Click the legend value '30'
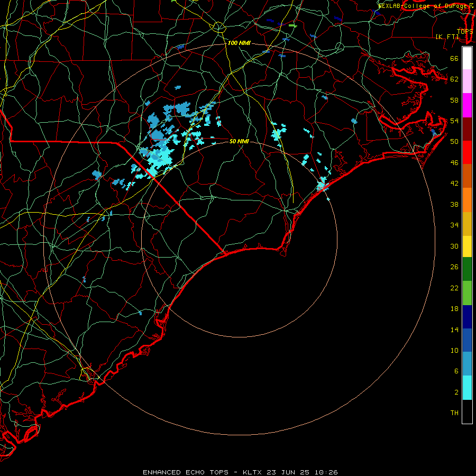 [454, 246]
